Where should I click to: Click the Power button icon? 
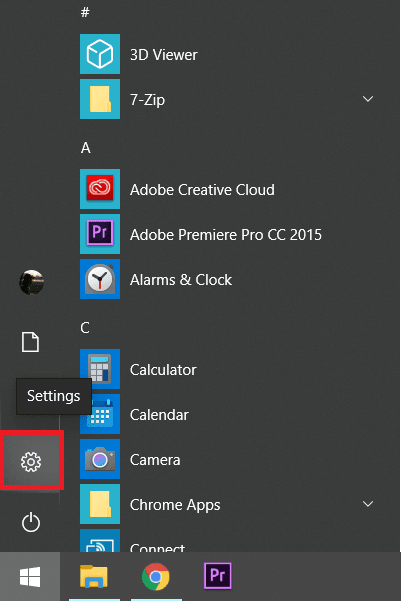click(31, 522)
